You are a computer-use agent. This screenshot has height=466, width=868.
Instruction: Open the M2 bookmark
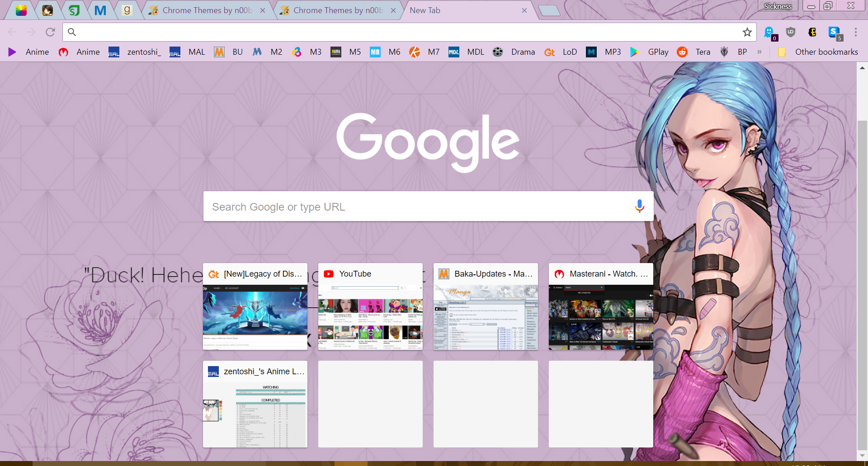pos(267,52)
